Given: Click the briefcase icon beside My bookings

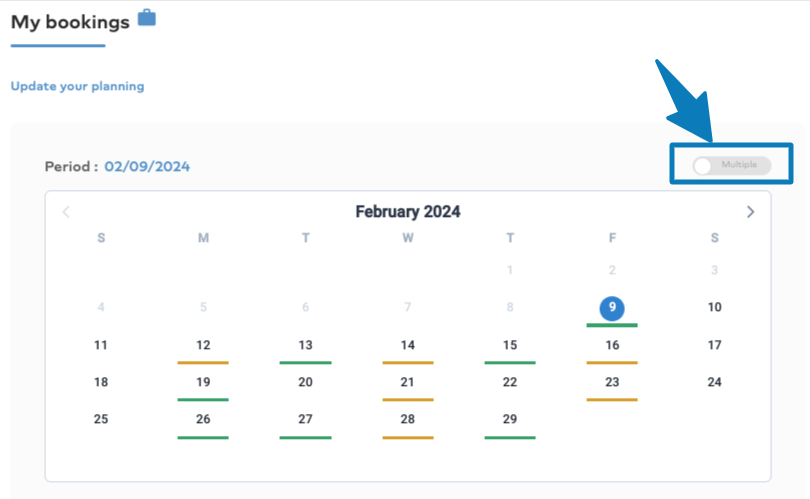Looking at the screenshot, I should tap(147, 18).
